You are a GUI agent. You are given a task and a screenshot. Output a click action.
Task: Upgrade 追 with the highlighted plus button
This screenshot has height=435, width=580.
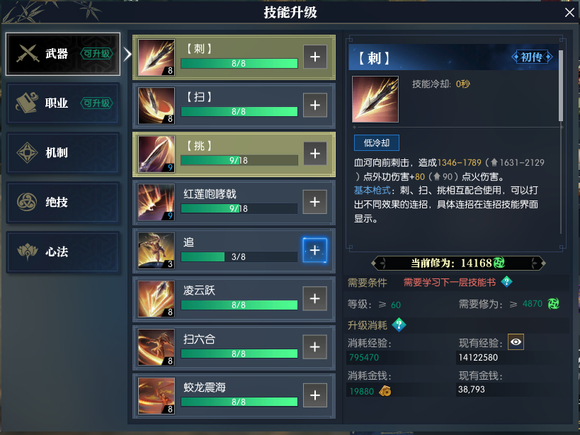[315, 250]
